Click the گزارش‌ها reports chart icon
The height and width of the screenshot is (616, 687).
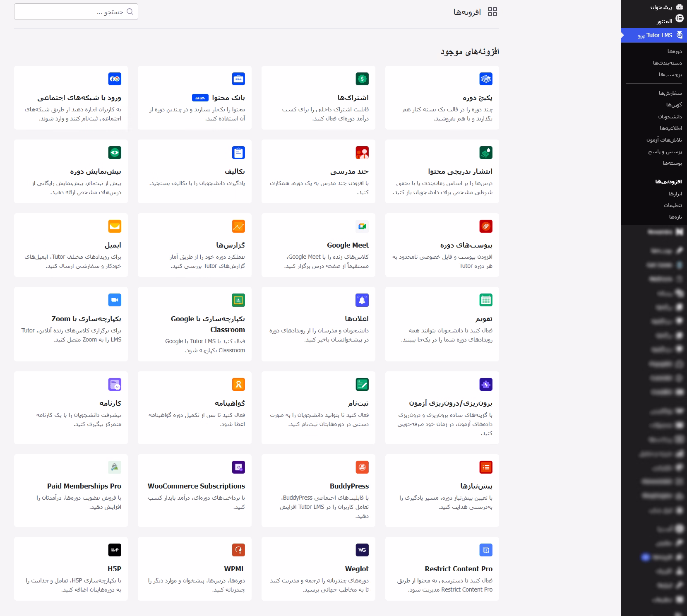238,226
